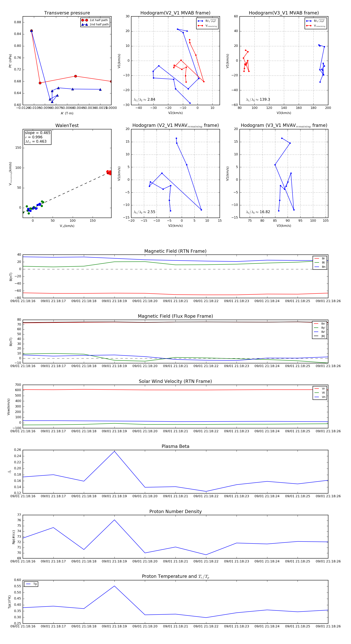
Task: Select the Vt legend entry
Action: tap(320, 393)
